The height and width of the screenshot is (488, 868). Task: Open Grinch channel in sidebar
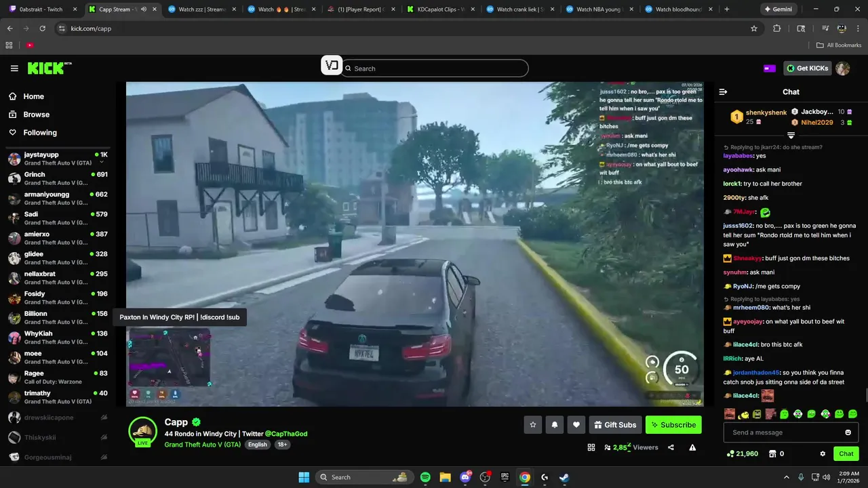tap(58, 178)
